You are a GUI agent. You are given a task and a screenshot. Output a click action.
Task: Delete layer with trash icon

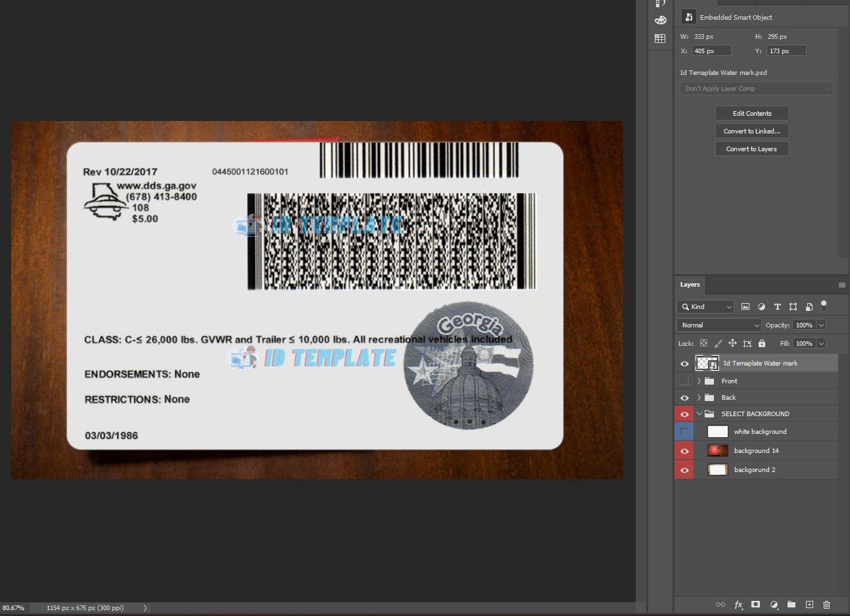click(827, 604)
